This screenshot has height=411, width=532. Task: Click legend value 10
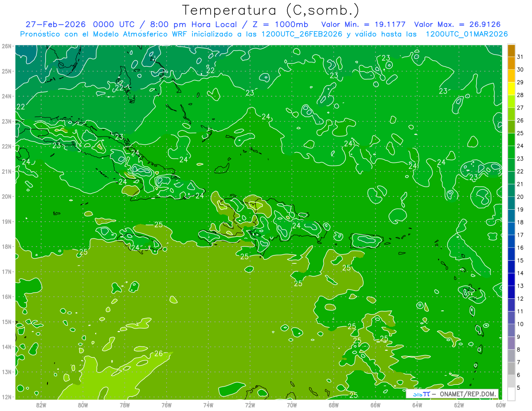tap(520, 324)
